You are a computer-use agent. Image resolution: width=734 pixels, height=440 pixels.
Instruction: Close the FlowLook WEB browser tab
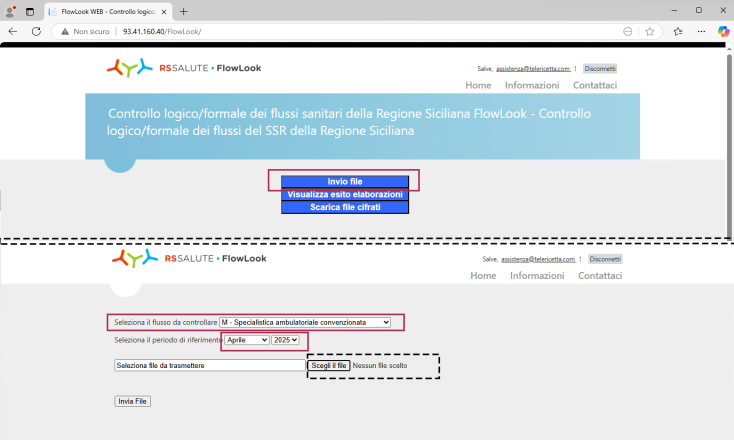(x=165, y=10)
